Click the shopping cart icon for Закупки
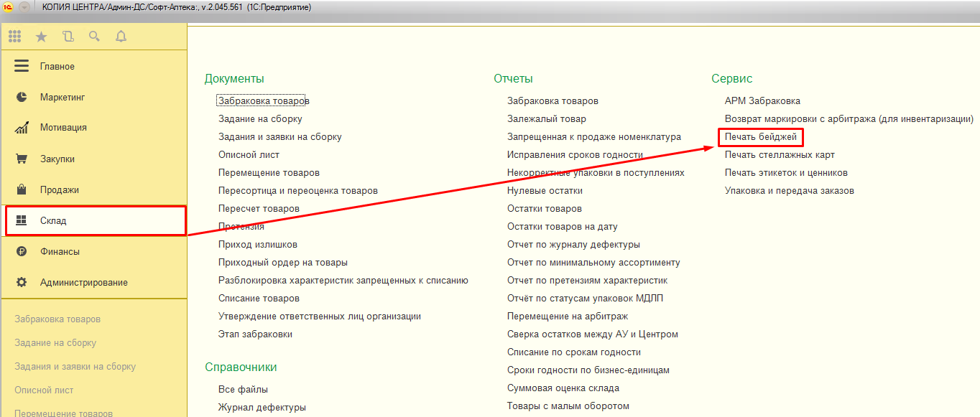Viewport: 980px width, 417px height. [22, 159]
